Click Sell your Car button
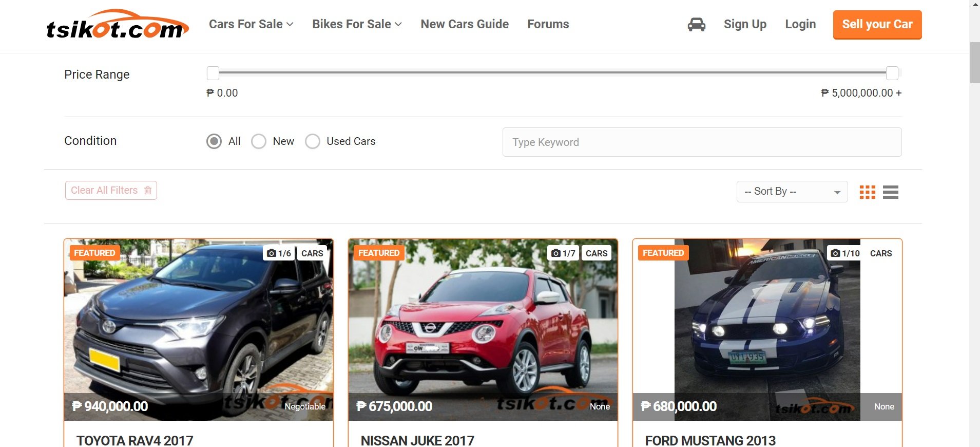980x447 pixels. (x=877, y=25)
